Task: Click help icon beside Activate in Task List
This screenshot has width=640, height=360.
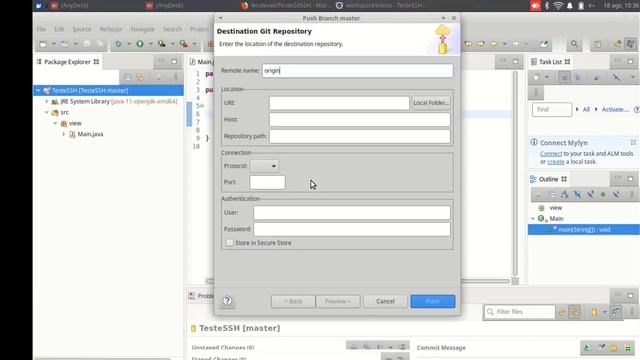Action: (x=636, y=109)
